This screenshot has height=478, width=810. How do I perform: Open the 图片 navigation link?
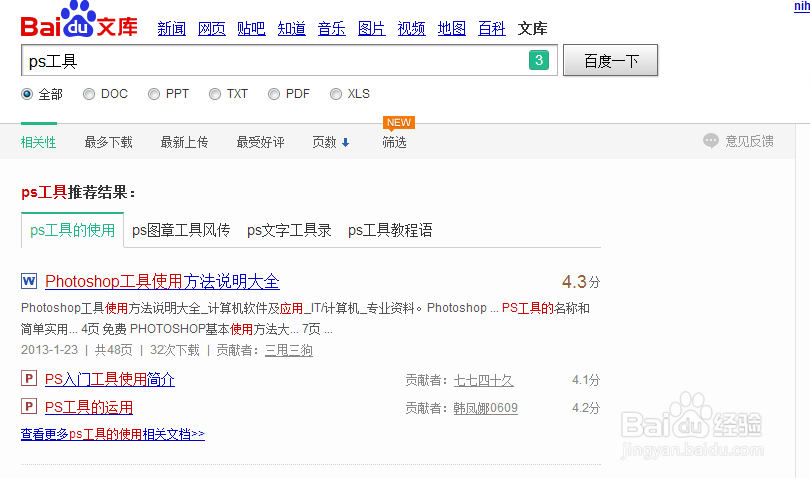372,28
